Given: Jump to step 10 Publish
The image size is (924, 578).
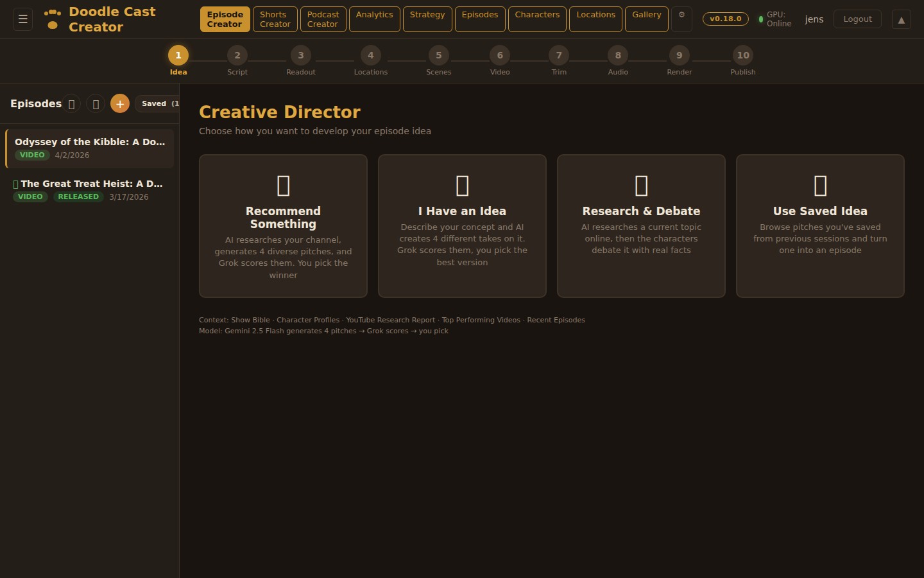Looking at the screenshot, I should coord(743,61).
